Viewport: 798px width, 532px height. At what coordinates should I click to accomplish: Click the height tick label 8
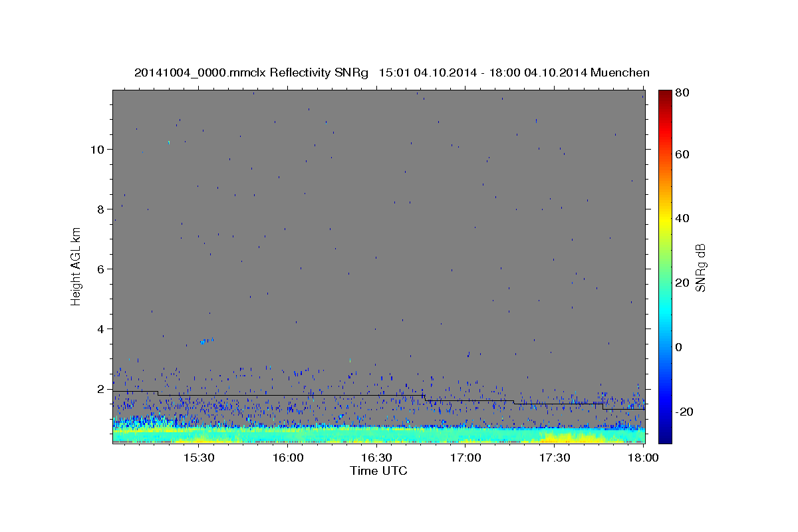point(102,209)
